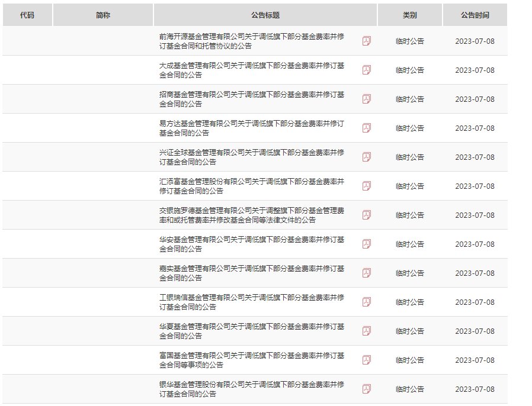The image size is (532, 406).
Task: Click the 简称 column header
Action: click(103, 15)
